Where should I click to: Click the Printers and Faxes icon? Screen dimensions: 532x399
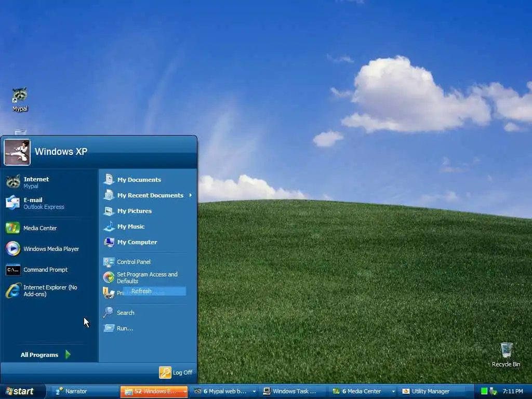[x=109, y=293]
